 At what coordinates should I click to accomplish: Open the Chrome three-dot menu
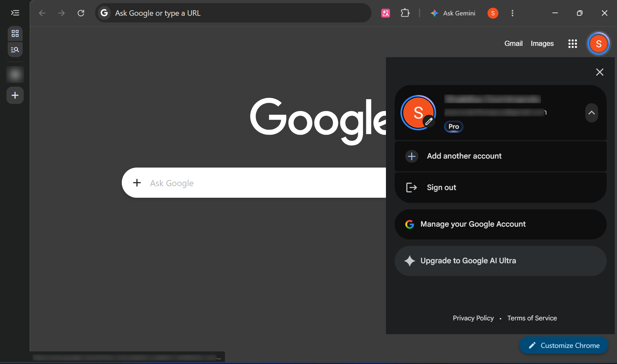pyautogui.click(x=513, y=13)
